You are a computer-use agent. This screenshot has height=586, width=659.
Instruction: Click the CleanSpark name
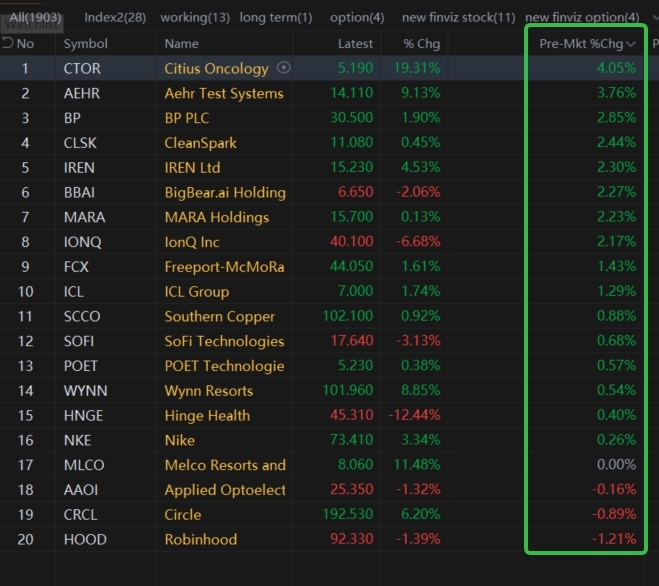pyautogui.click(x=200, y=143)
